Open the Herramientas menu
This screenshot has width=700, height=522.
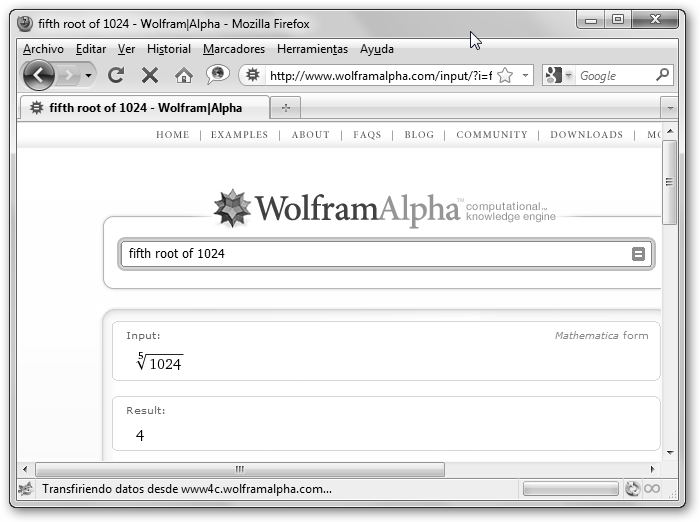(x=312, y=49)
